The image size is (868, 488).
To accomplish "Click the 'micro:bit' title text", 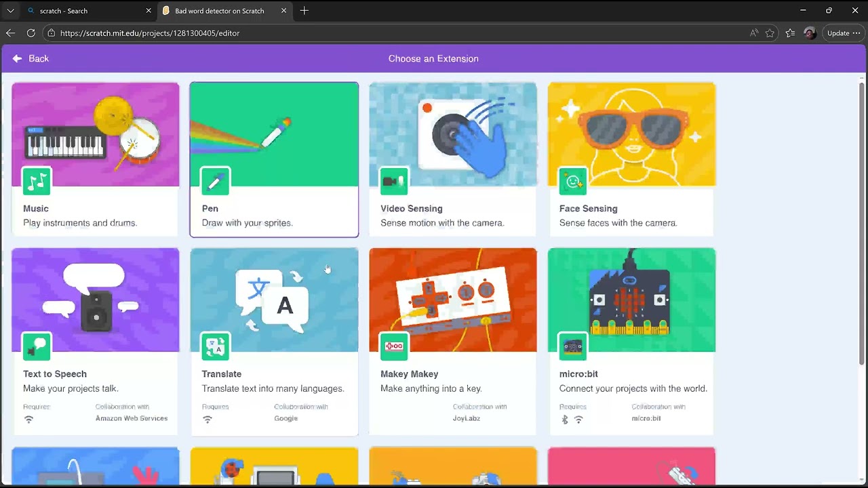I will [x=578, y=374].
